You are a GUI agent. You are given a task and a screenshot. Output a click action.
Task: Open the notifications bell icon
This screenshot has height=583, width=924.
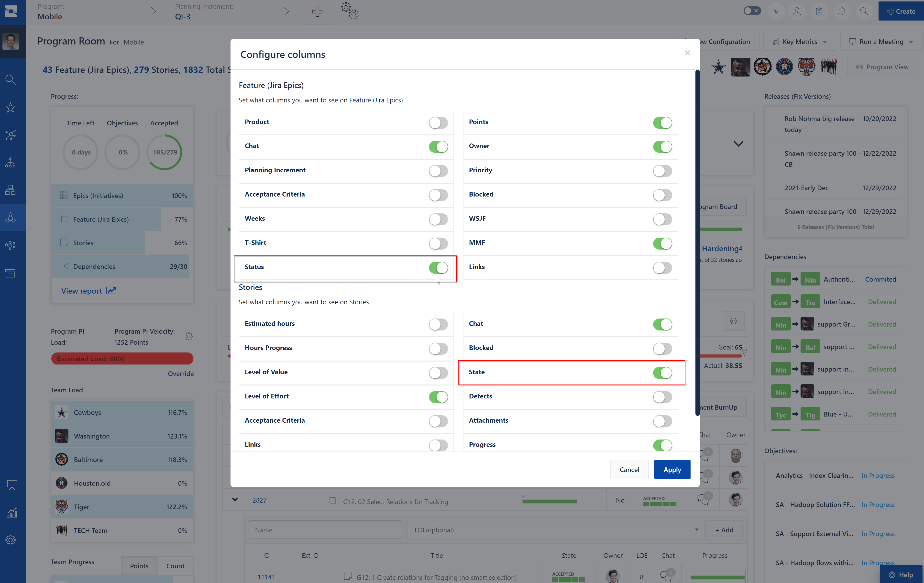pyautogui.click(x=841, y=11)
